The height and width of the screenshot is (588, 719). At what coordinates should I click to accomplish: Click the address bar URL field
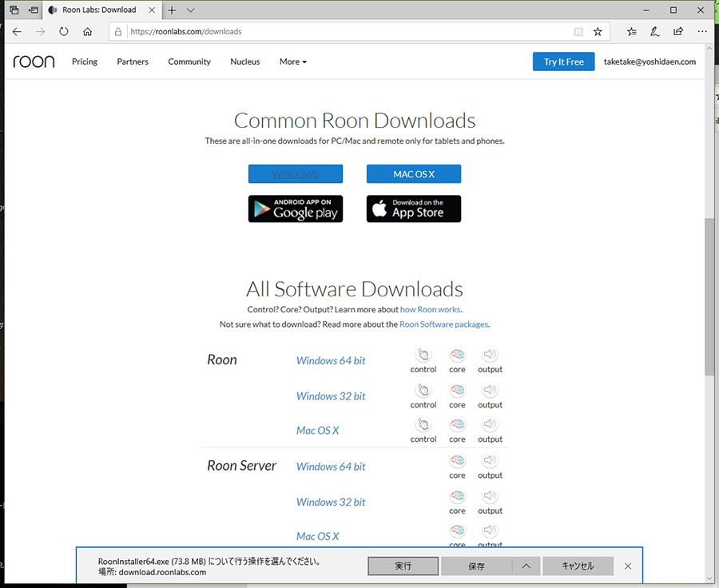[344, 32]
